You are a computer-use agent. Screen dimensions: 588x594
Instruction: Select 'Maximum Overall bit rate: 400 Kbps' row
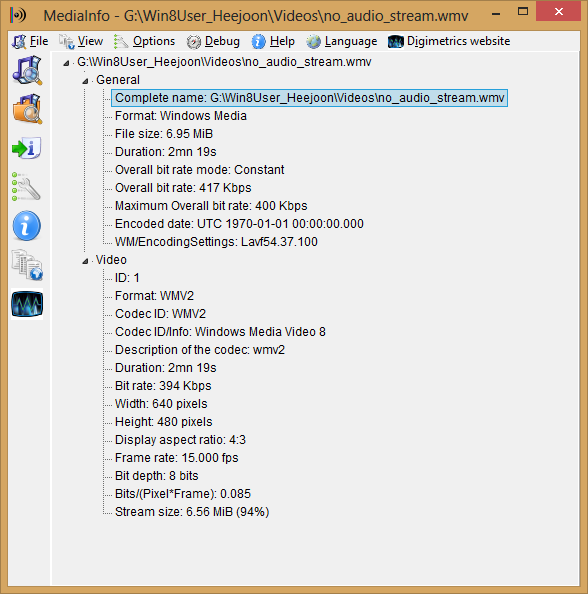(211, 206)
